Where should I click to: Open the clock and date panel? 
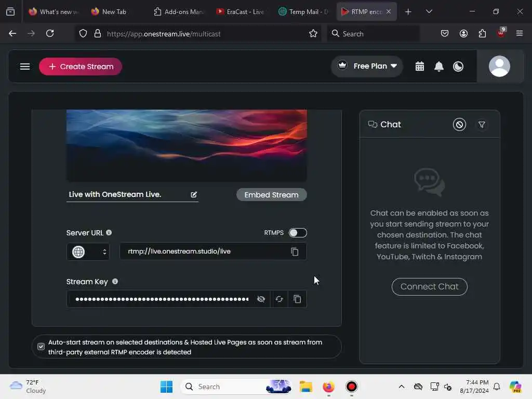[474, 387]
